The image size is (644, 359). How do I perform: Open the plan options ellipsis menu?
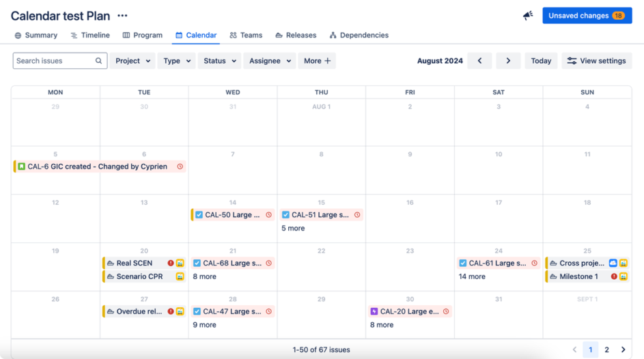pos(122,16)
